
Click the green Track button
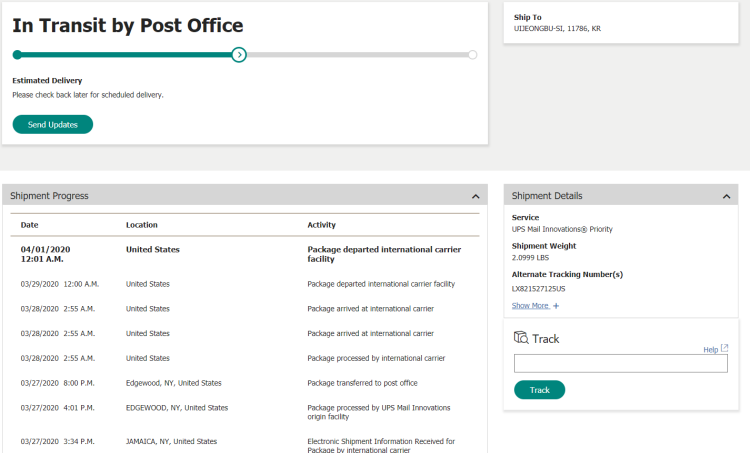tap(540, 390)
